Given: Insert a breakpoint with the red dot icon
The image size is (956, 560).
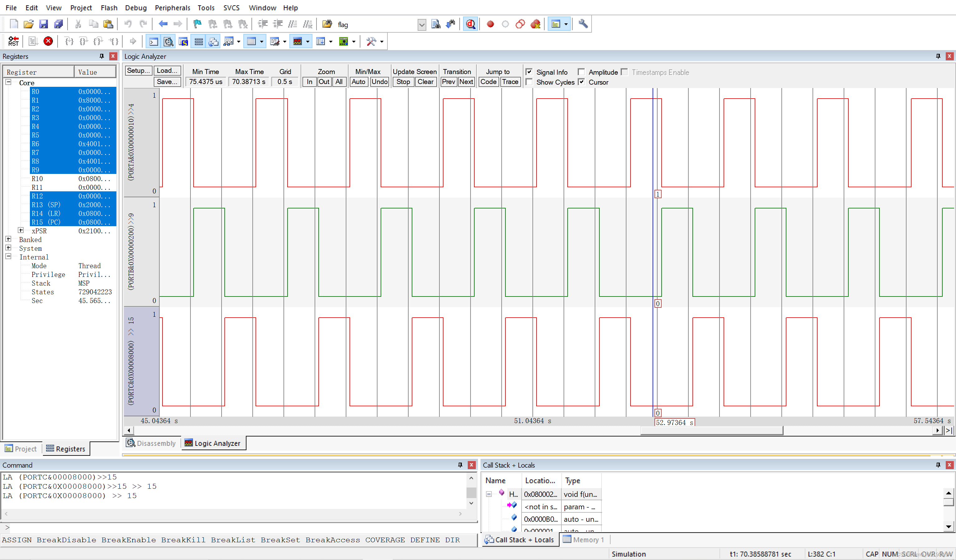Looking at the screenshot, I should click(x=490, y=24).
